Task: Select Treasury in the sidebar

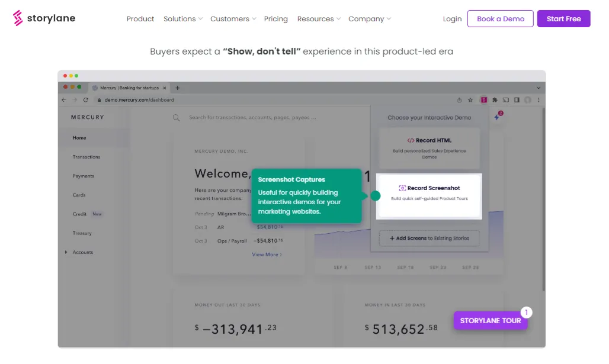Action: [x=82, y=233]
